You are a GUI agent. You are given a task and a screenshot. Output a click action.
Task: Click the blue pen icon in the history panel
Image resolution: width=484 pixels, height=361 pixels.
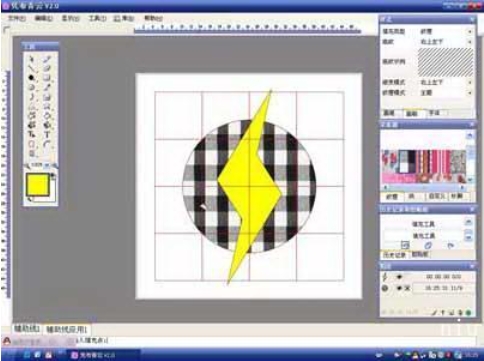429,245
